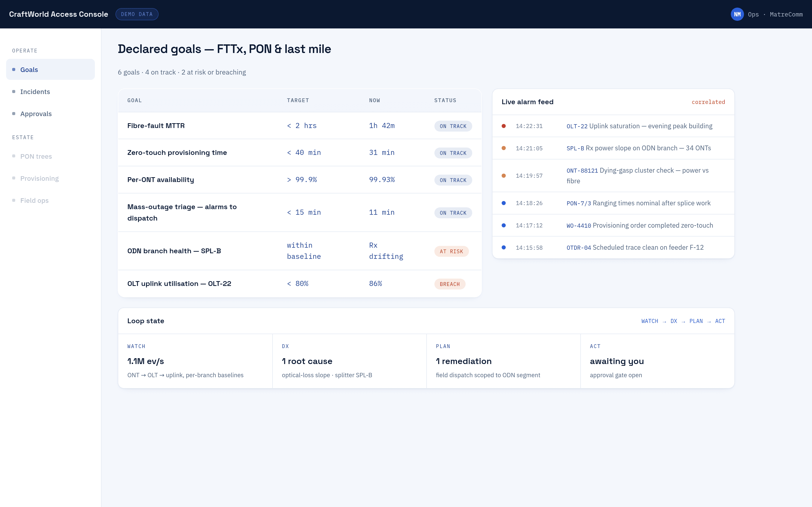Click the OLT-22 alarm link
The width and height of the screenshot is (812, 507).
point(577,126)
